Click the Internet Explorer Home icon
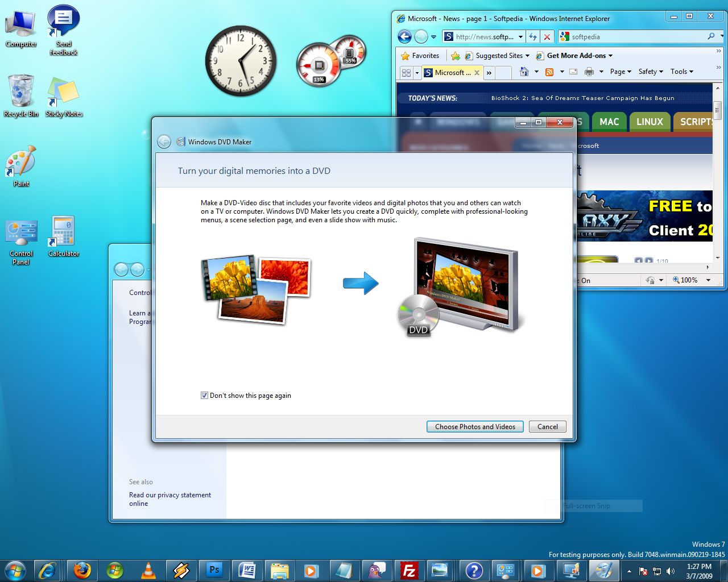This screenshot has height=582, width=728. click(x=524, y=72)
